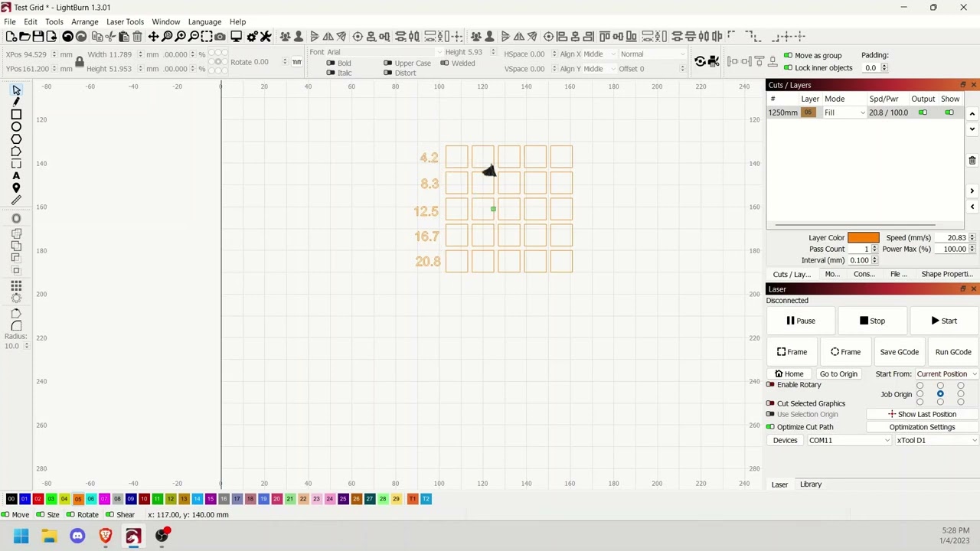Screen dimensions: 980x551
Task: Open Settings gears icon
Action: 252,37
